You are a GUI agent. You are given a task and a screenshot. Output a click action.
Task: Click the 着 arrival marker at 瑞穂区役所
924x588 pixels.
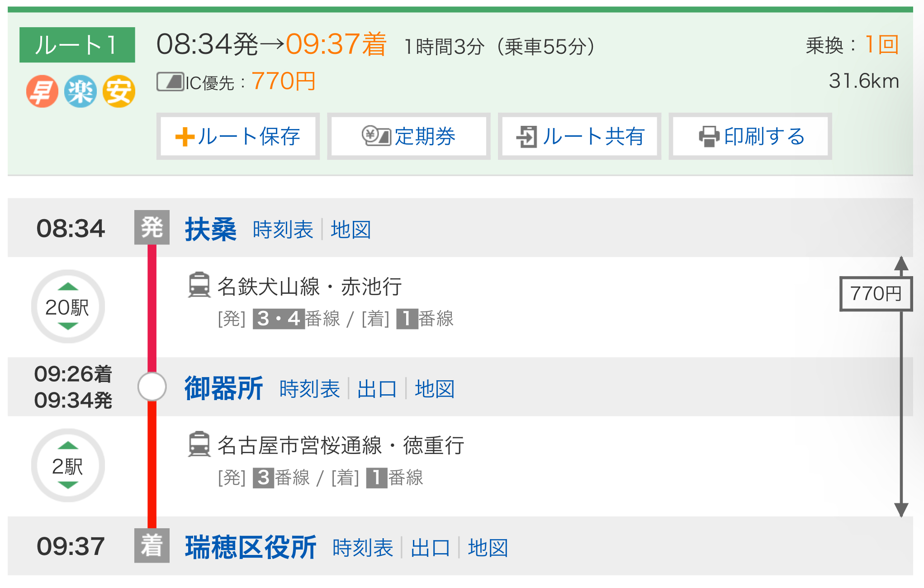point(152,545)
